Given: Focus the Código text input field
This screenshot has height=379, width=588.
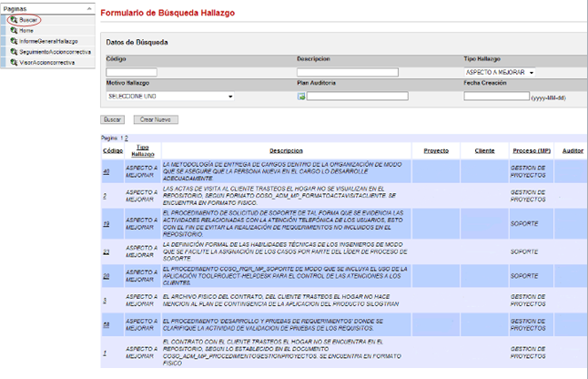Looking at the screenshot, I should pos(132,72).
